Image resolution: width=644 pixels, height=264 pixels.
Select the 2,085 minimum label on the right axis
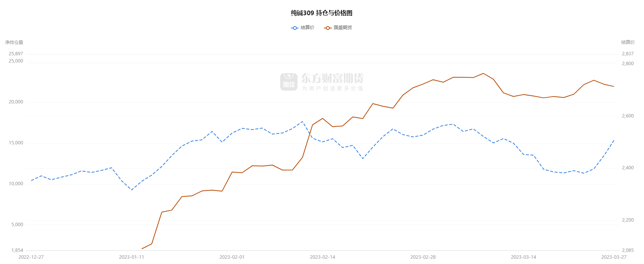tap(628, 250)
